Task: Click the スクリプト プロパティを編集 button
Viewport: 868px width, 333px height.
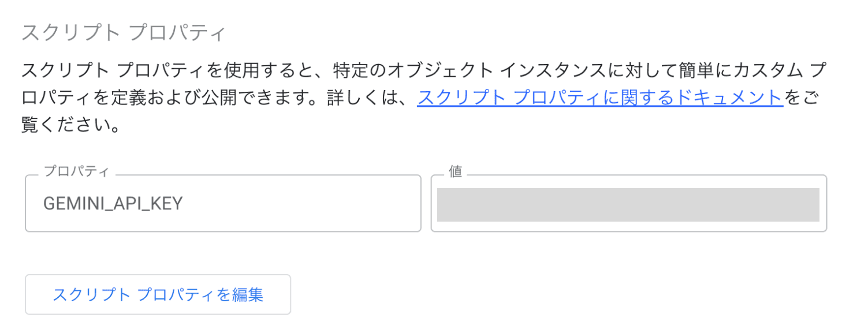Action: point(158,295)
